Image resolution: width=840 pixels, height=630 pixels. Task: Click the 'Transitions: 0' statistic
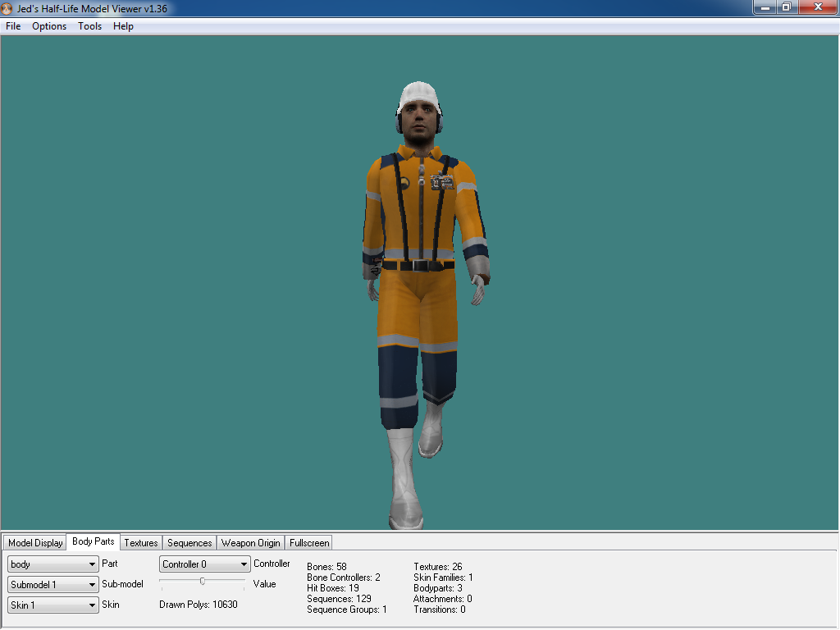[x=440, y=609]
